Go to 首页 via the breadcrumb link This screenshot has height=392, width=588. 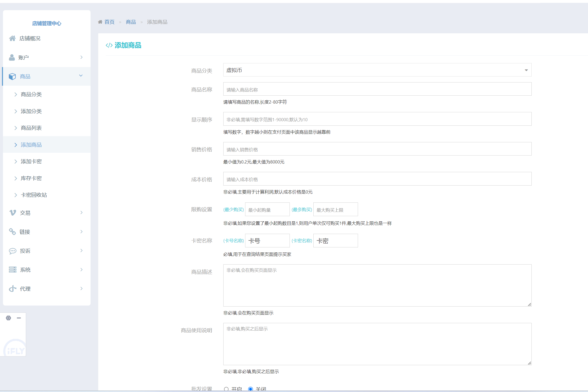pyautogui.click(x=109, y=22)
